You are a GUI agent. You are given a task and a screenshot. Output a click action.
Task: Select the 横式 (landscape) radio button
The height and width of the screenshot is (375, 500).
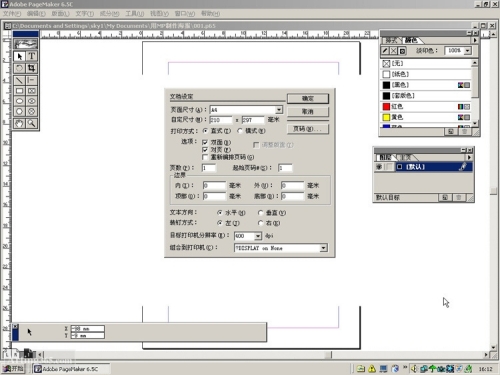tap(240, 131)
